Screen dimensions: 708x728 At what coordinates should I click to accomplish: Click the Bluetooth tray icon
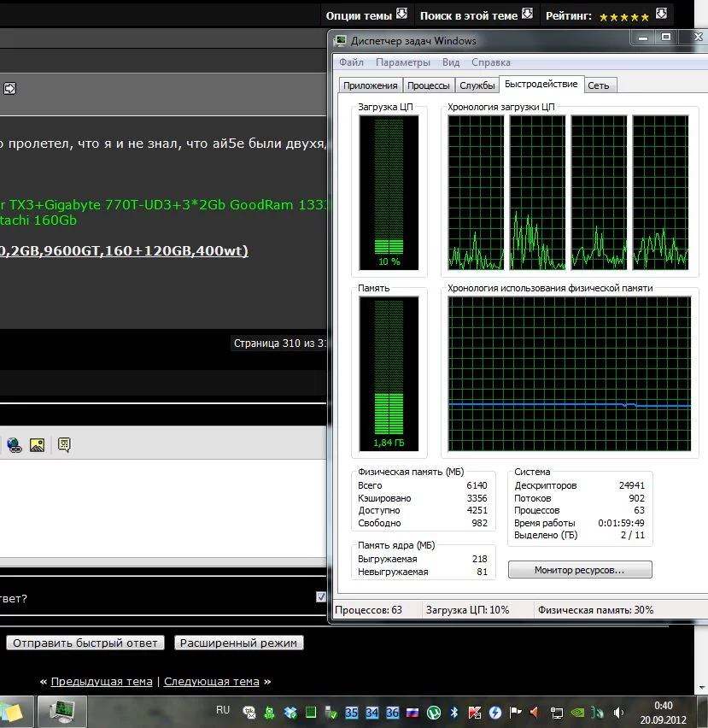tap(454, 712)
